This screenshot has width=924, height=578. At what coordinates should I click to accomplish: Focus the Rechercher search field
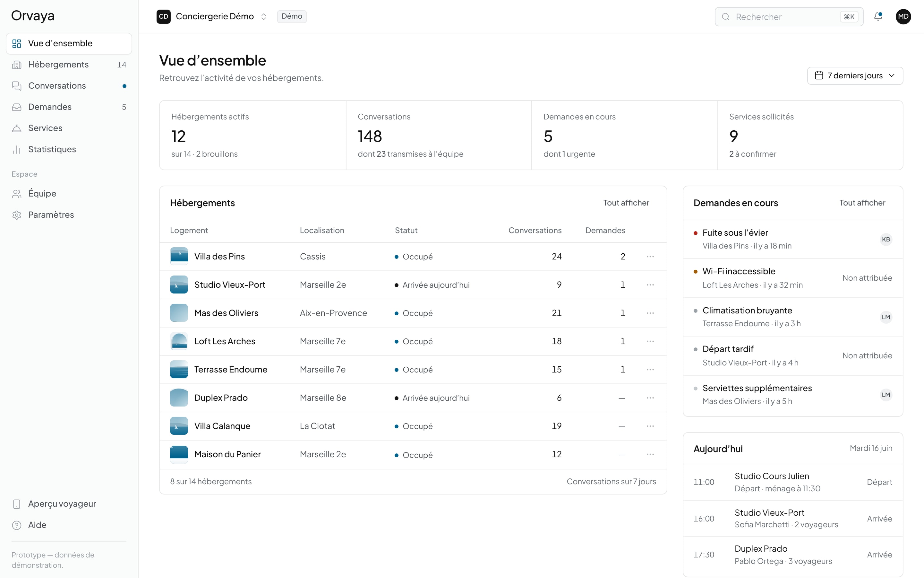[789, 17]
